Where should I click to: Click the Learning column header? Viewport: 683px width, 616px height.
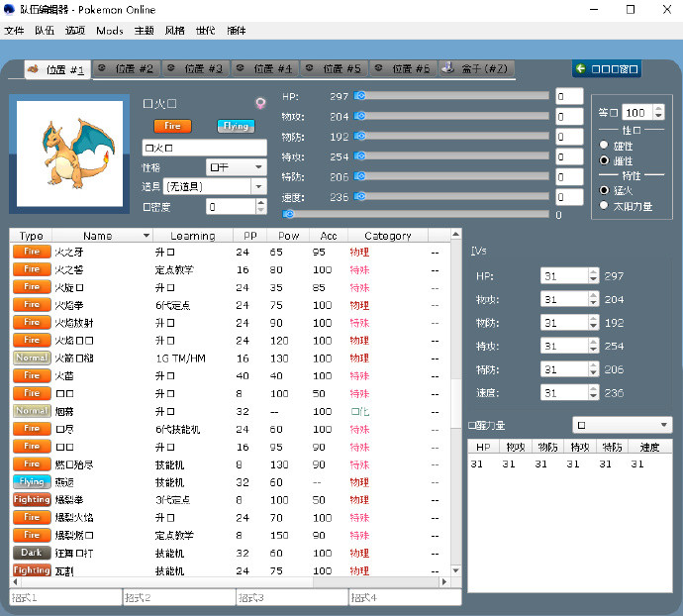pyautogui.click(x=193, y=236)
